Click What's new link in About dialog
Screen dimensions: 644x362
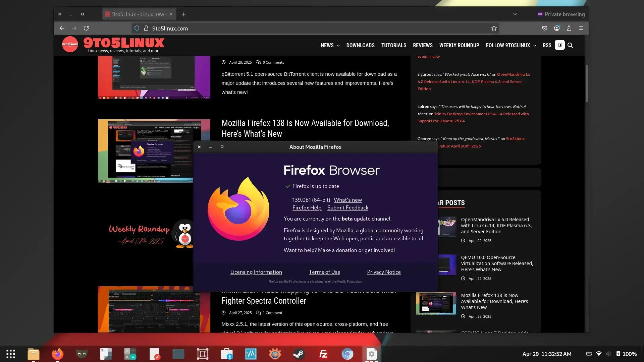[x=348, y=200]
